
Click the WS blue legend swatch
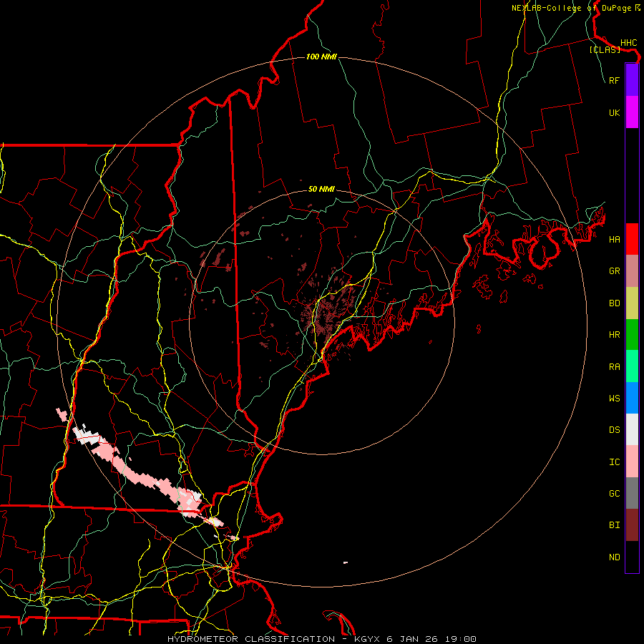[632, 398]
